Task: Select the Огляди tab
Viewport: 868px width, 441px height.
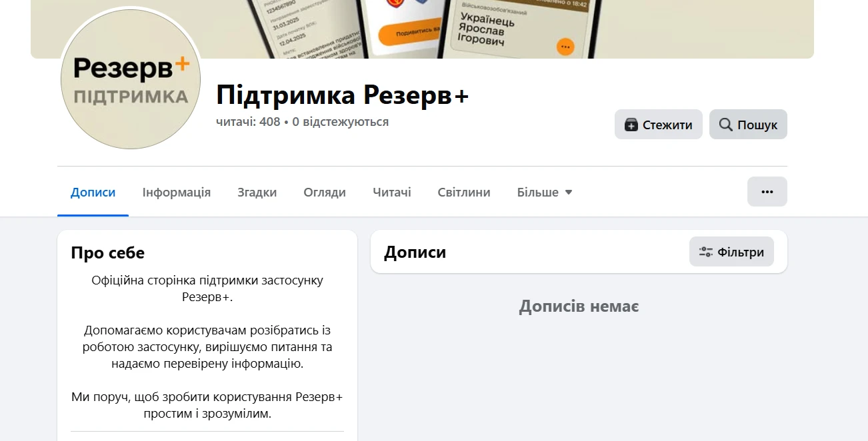Action: [325, 193]
